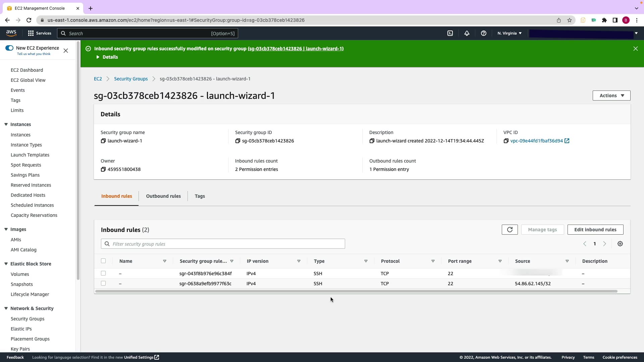
Task: Open the Services grid menu icon
Action: click(31, 33)
